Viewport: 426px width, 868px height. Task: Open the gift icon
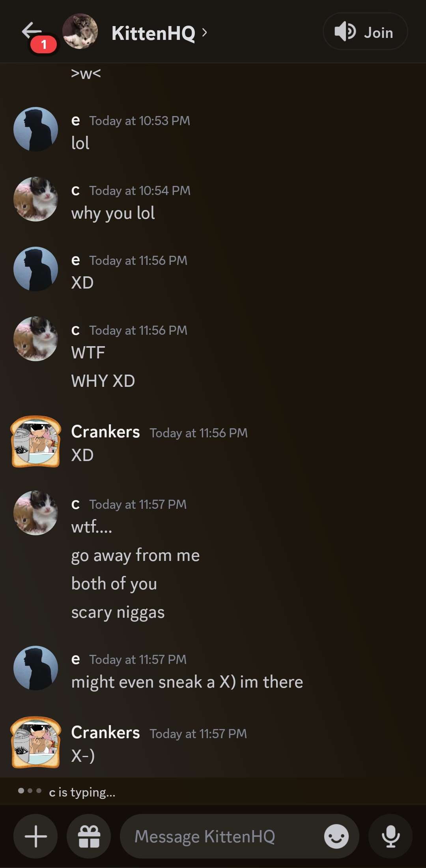click(89, 836)
